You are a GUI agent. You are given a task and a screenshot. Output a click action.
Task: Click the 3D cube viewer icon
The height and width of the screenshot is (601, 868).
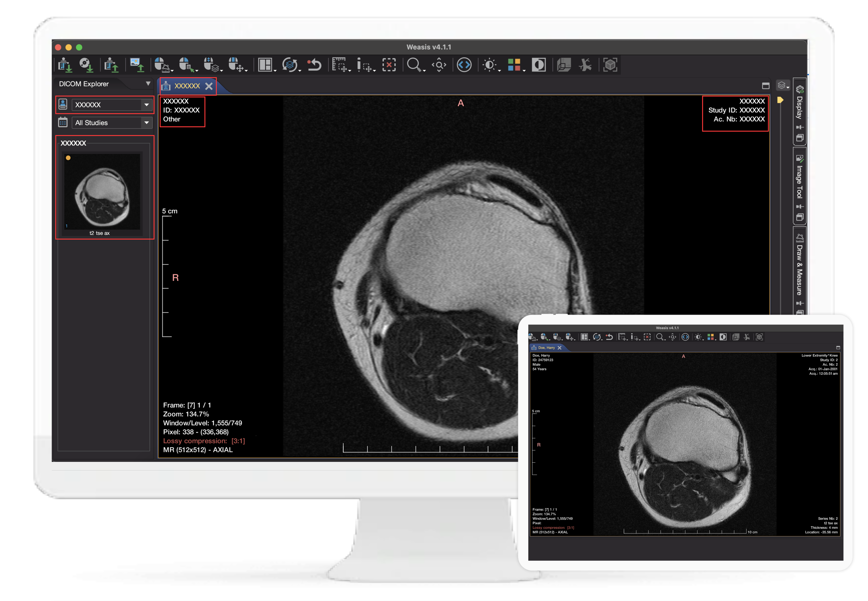(x=610, y=65)
